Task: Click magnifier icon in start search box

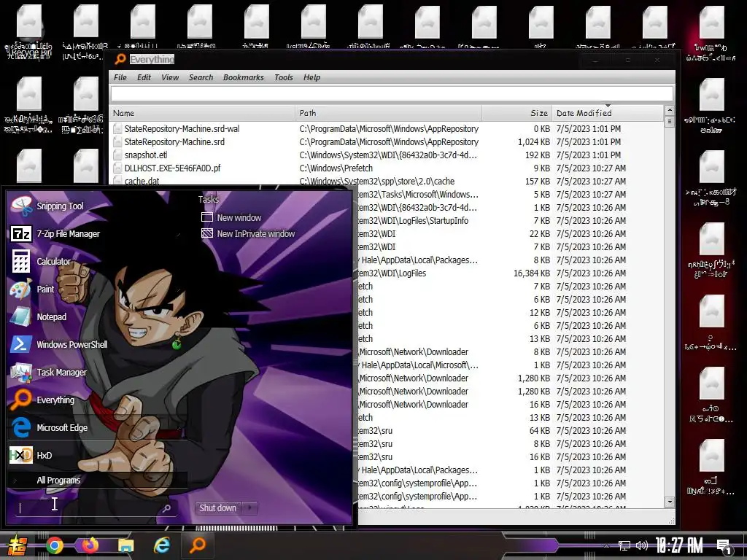Action: coord(167,508)
